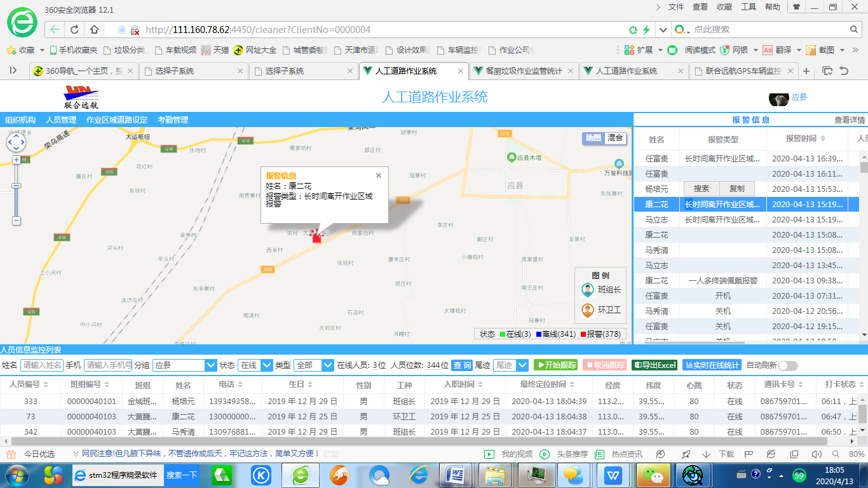
Task: Click the map pan control compass
Action: (17, 142)
